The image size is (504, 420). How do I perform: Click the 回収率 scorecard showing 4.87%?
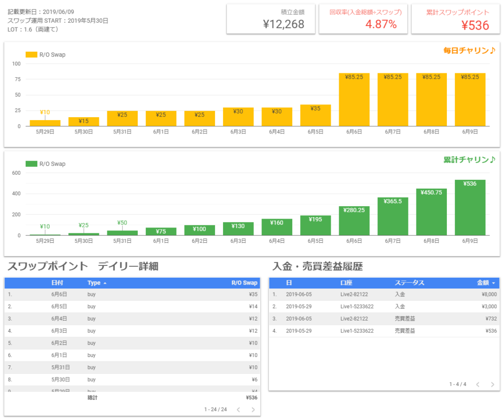click(363, 19)
